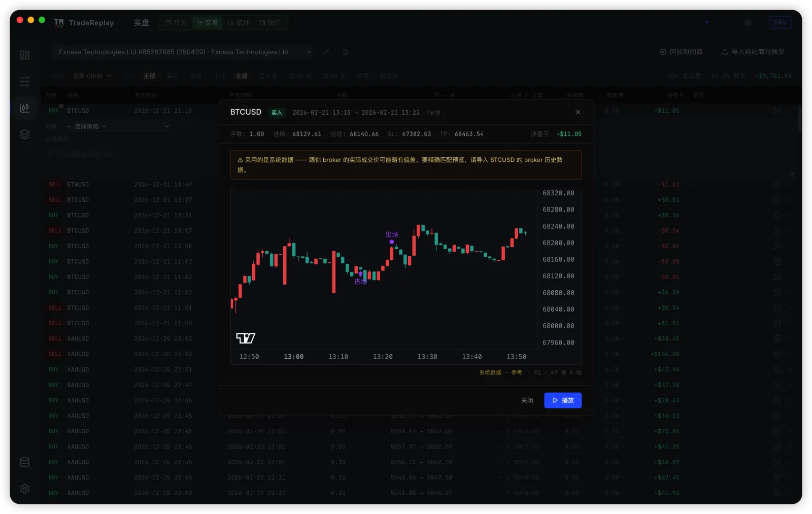Select the 近 7 天 date filter
The image size is (812, 514).
click(268, 76)
